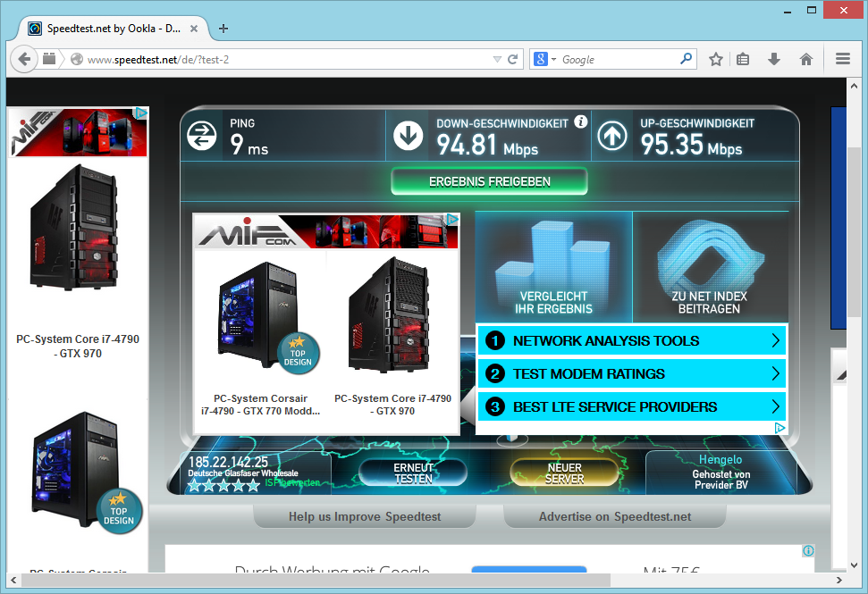Click the address bar URL field
This screenshot has width=868, height=594.
[288, 59]
